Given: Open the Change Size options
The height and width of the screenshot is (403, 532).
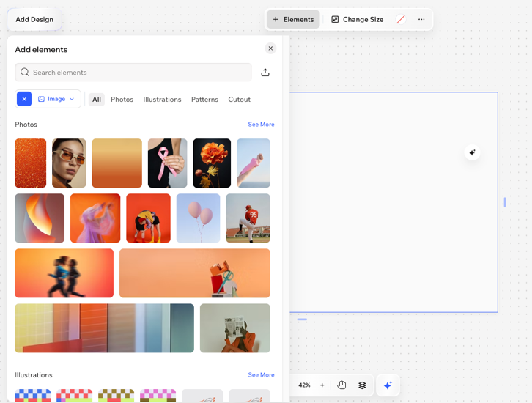Looking at the screenshot, I should coord(358,20).
